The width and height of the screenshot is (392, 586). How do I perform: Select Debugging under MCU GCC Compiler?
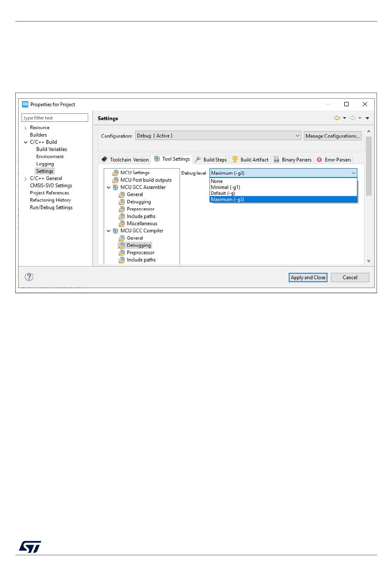tap(139, 245)
